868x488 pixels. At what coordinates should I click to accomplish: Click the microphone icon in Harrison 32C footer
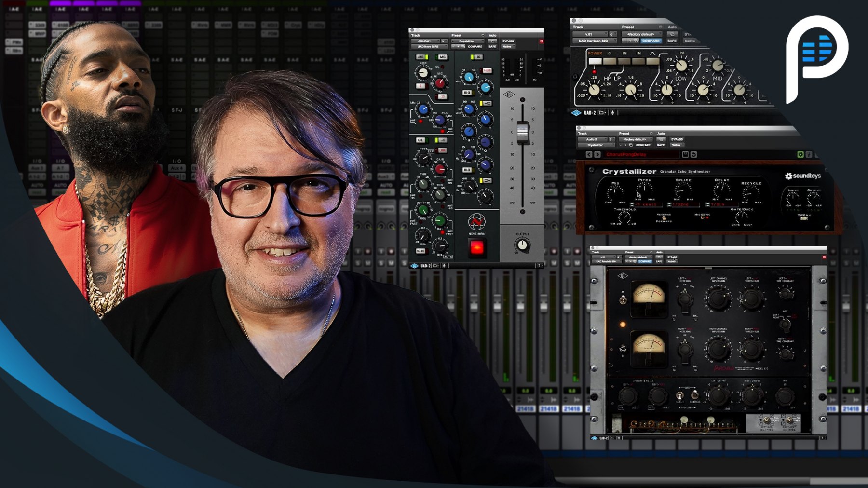point(612,113)
